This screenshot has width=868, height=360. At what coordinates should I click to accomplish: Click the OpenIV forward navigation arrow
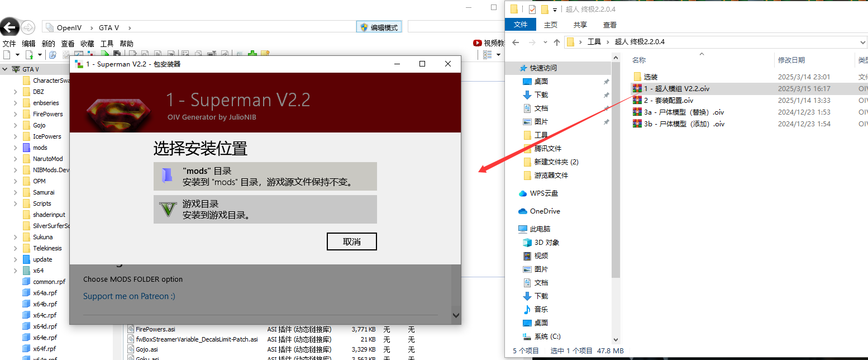coord(28,27)
